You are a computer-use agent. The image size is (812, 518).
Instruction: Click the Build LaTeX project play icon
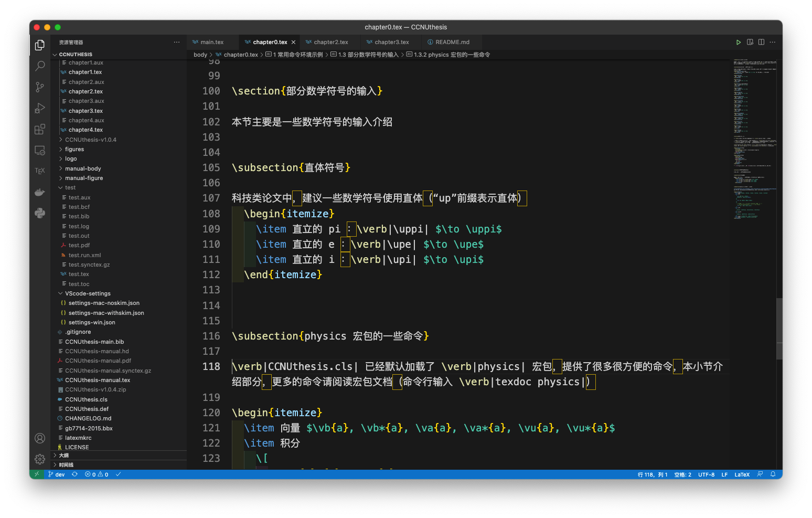point(739,42)
